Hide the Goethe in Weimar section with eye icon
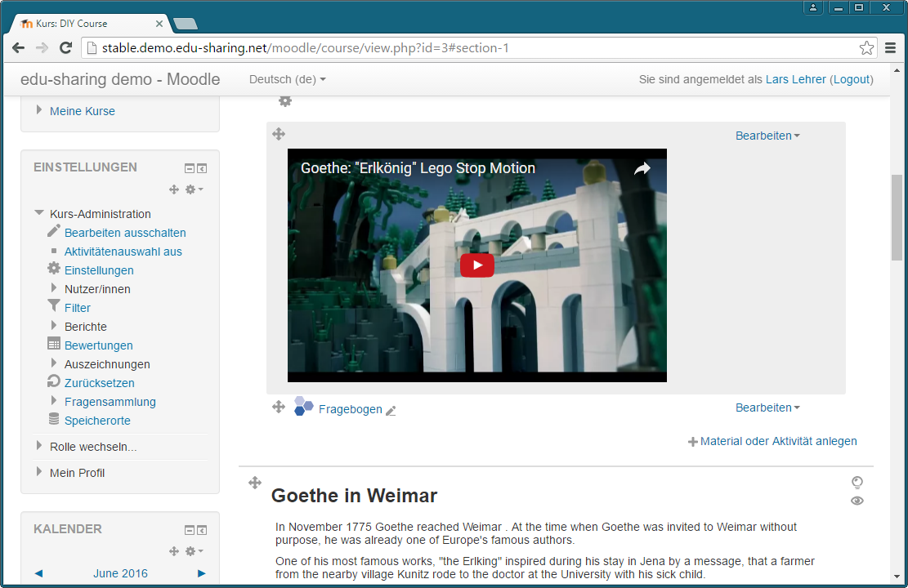This screenshot has height=588, width=908. 857,501
